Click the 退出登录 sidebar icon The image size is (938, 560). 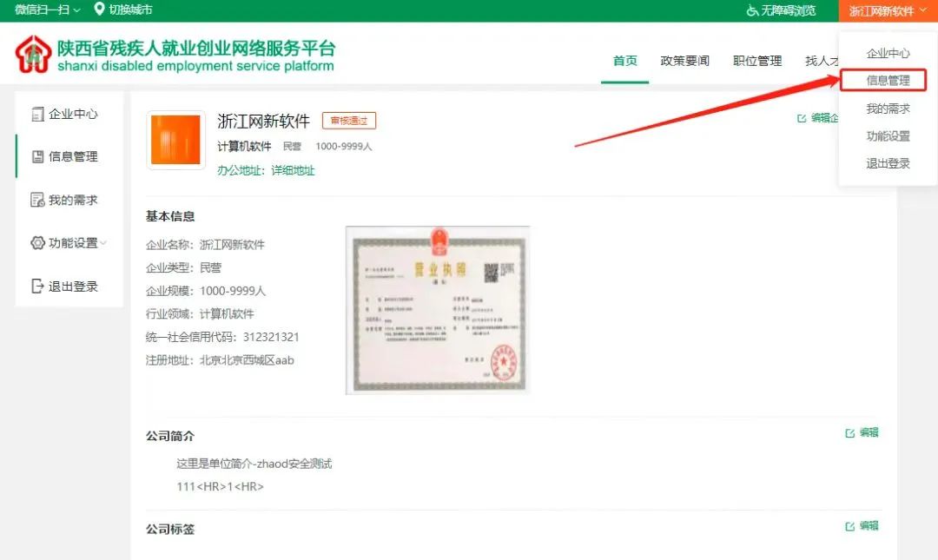coord(38,287)
